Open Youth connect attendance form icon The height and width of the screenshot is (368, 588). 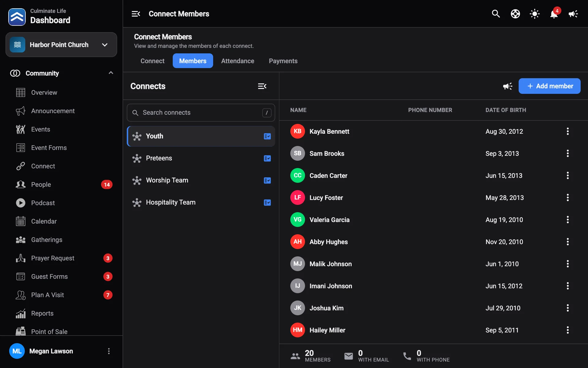(x=267, y=136)
